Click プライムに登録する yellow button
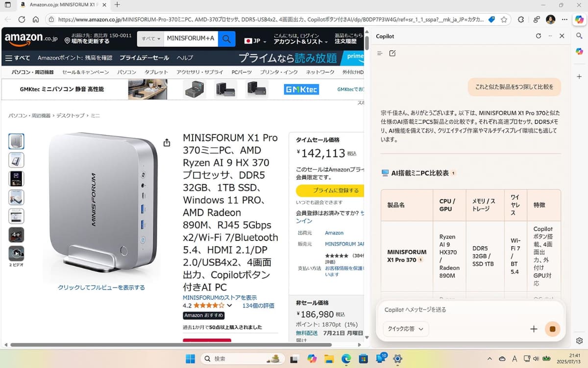 tap(330, 190)
